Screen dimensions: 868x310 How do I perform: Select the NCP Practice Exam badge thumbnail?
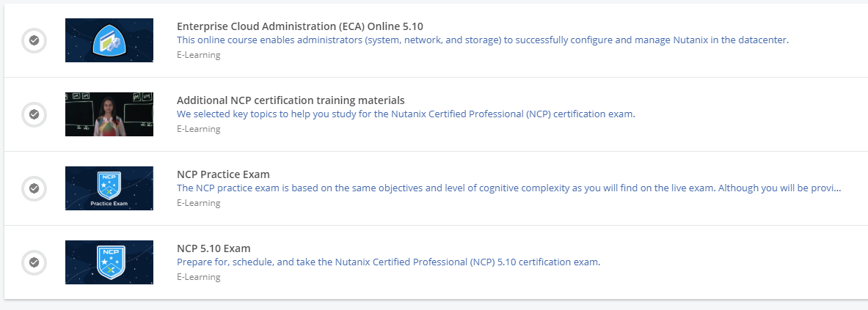(109, 188)
